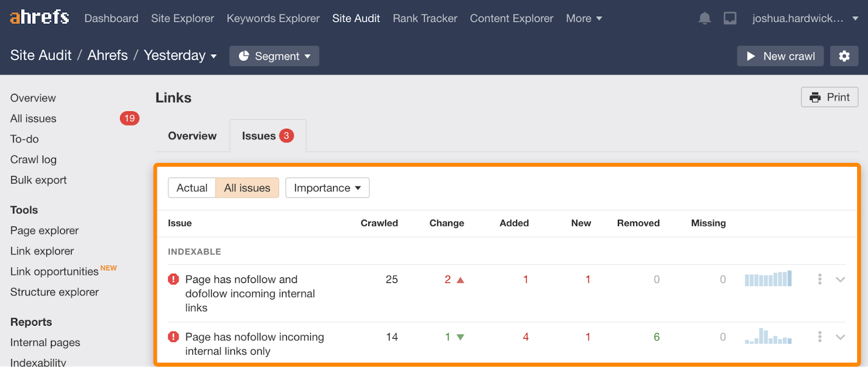The image size is (868, 367).
Task: Open Bulk export in the sidebar
Action: 39,180
